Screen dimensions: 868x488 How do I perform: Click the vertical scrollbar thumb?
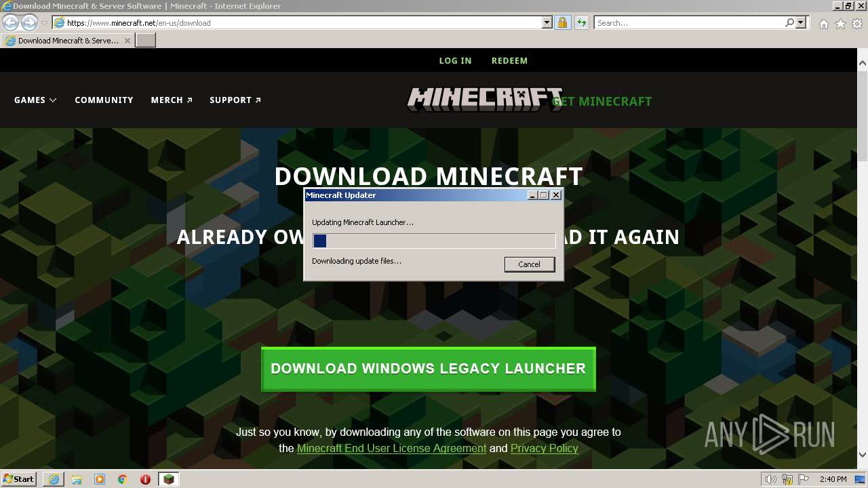pos(862,115)
